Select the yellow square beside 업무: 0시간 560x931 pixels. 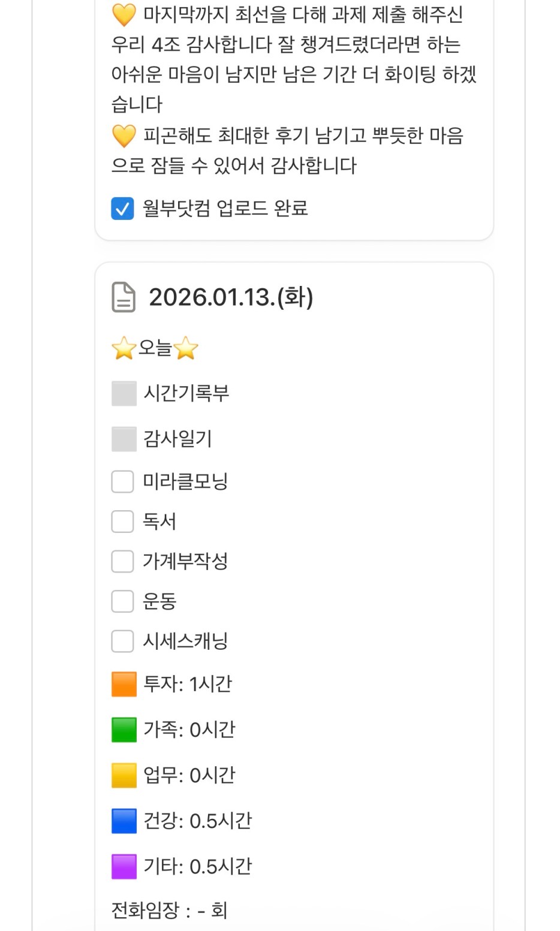[124, 776]
